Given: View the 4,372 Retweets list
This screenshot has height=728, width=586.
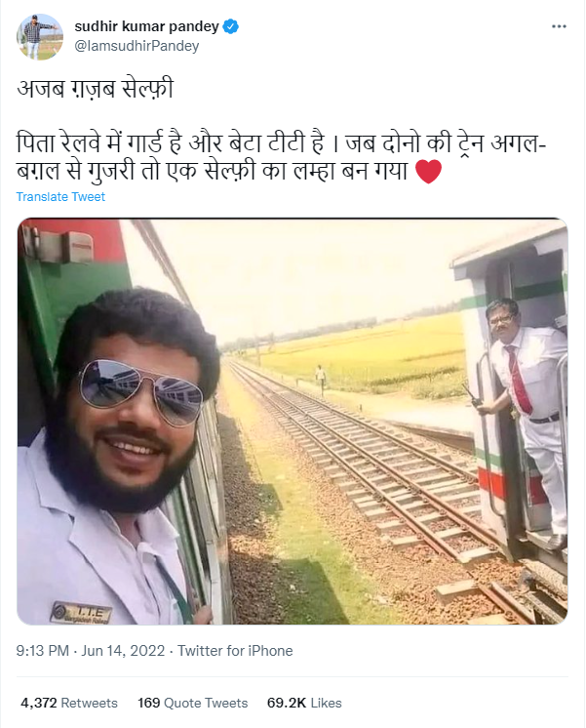Looking at the screenshot, I should click(68, 703).
